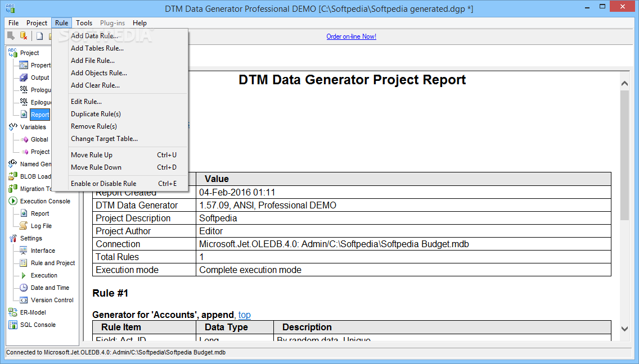Screen dimensions: 639x364
Task: Select the Interface settings icon
Action: [24, 251]
